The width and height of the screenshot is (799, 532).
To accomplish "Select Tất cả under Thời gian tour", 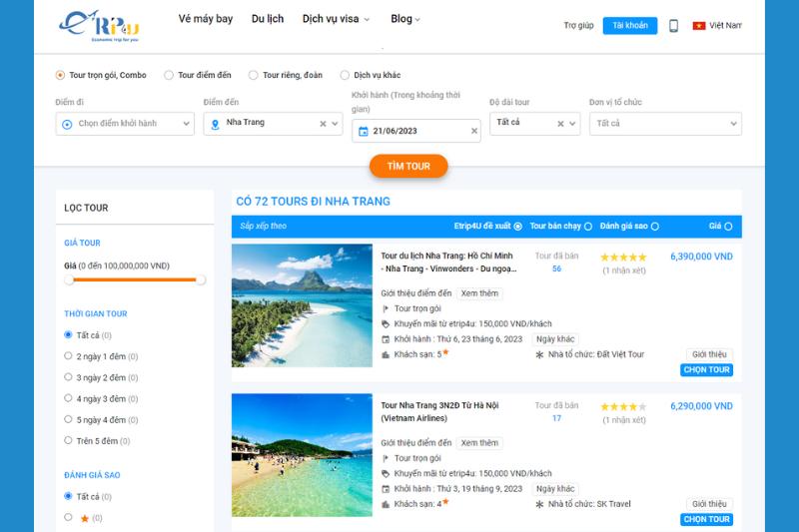I will (x=68, y=334).
